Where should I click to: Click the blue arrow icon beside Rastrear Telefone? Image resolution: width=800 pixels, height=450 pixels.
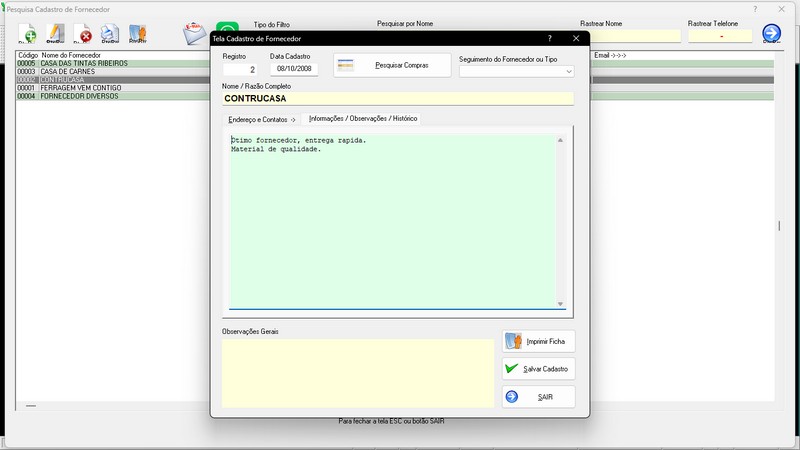coord(771,34)
